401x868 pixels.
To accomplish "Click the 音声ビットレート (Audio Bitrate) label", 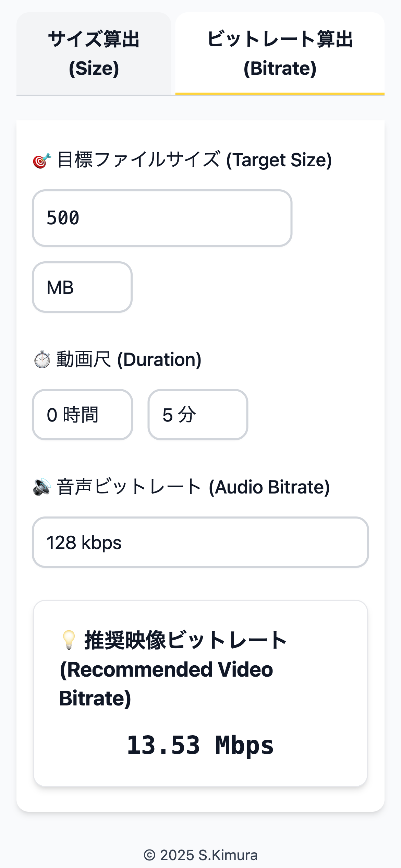I will [193, 487].
